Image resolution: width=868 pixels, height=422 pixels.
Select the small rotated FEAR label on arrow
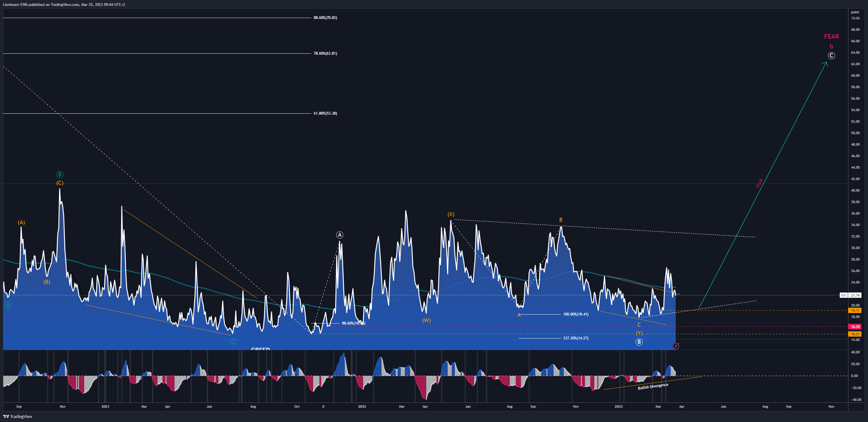click(x=760, y=183)
